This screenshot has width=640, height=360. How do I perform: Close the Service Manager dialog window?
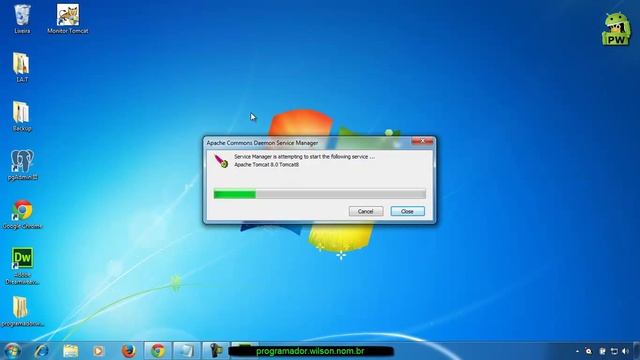coord(422,141)
